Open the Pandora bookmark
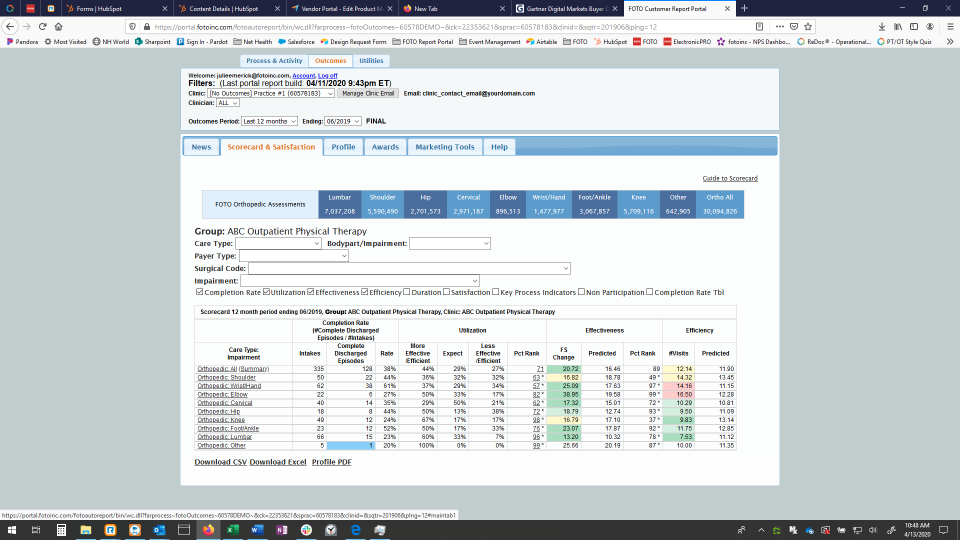The image size is (960, 540). click(x=22, y=42)
